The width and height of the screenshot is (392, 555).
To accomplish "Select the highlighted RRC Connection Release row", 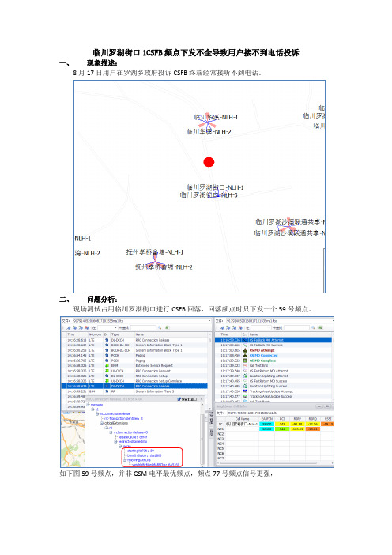I will click(x=134, y=386).
